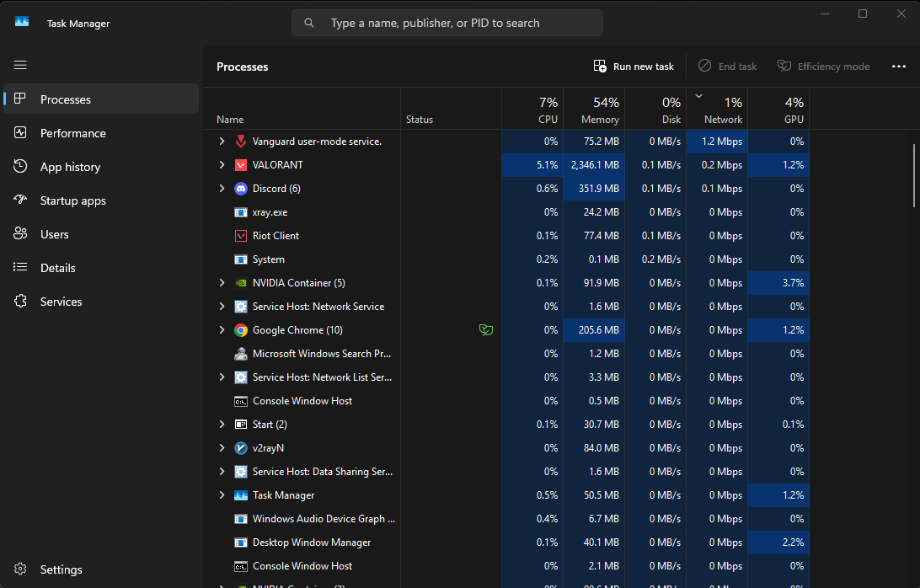Viewport: 920px width, 588px height.
Task: Click the Google Chrome process icon
Action: click(241, 330)
